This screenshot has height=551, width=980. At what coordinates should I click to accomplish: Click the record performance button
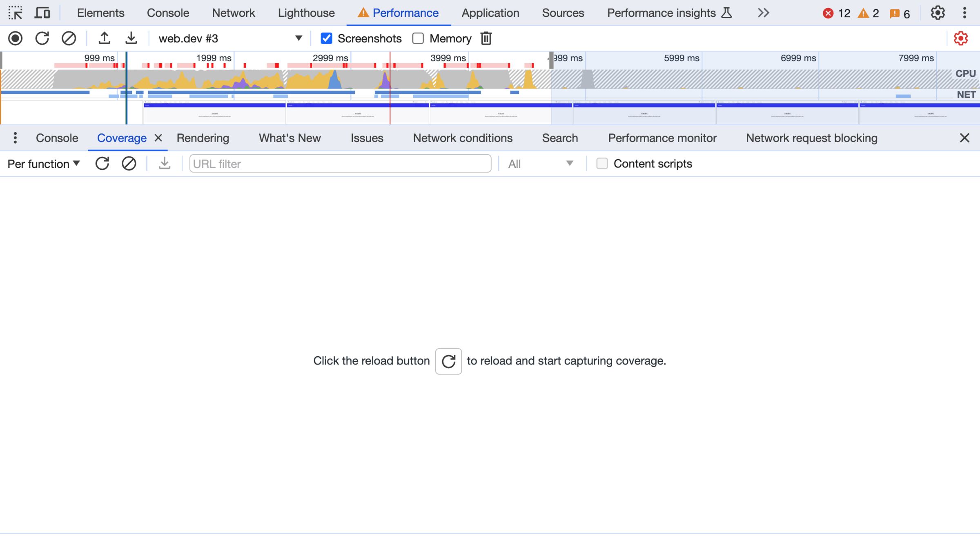point(16,38)
